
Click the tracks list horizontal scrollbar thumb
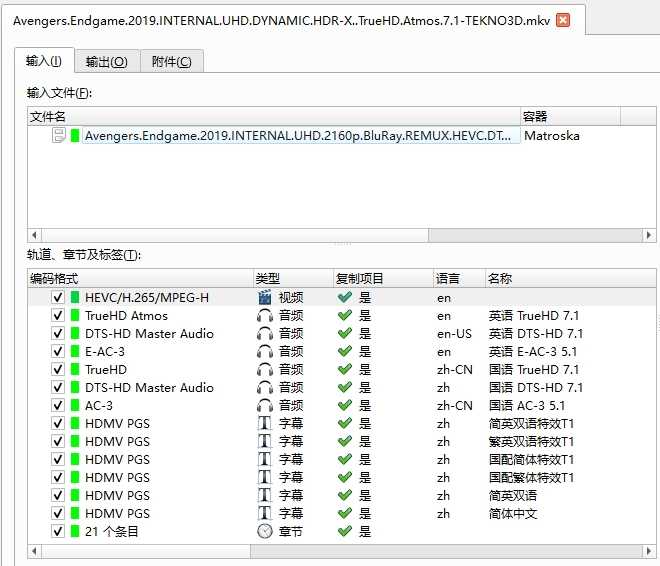tap(146, 551)
